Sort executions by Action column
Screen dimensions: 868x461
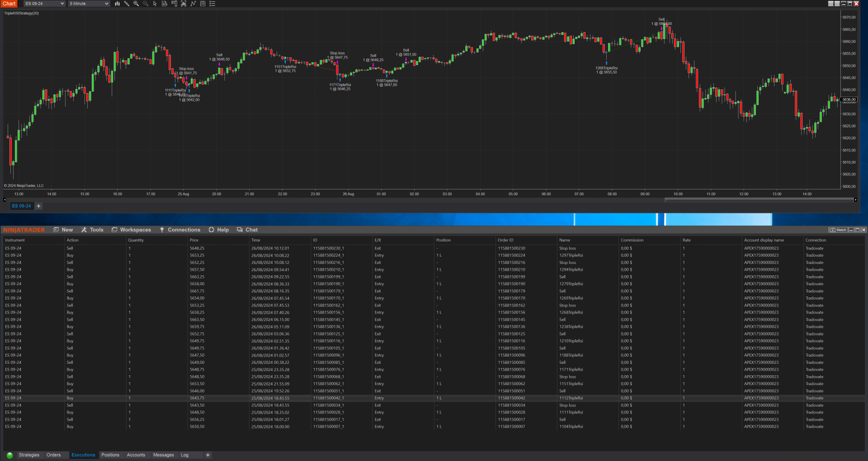coord(73,240)
